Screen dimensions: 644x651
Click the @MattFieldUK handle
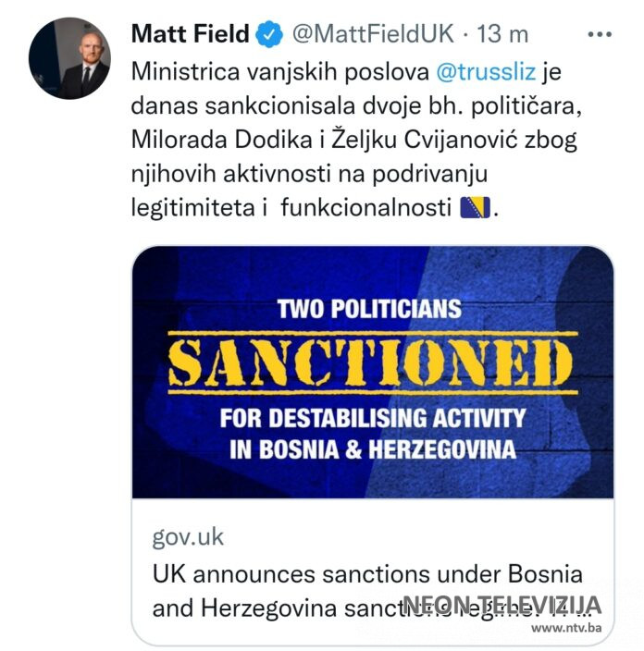(373, 34)
